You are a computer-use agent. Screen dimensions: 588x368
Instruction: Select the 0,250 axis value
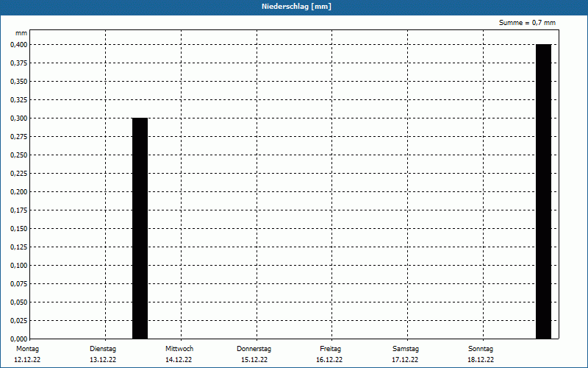19,155
